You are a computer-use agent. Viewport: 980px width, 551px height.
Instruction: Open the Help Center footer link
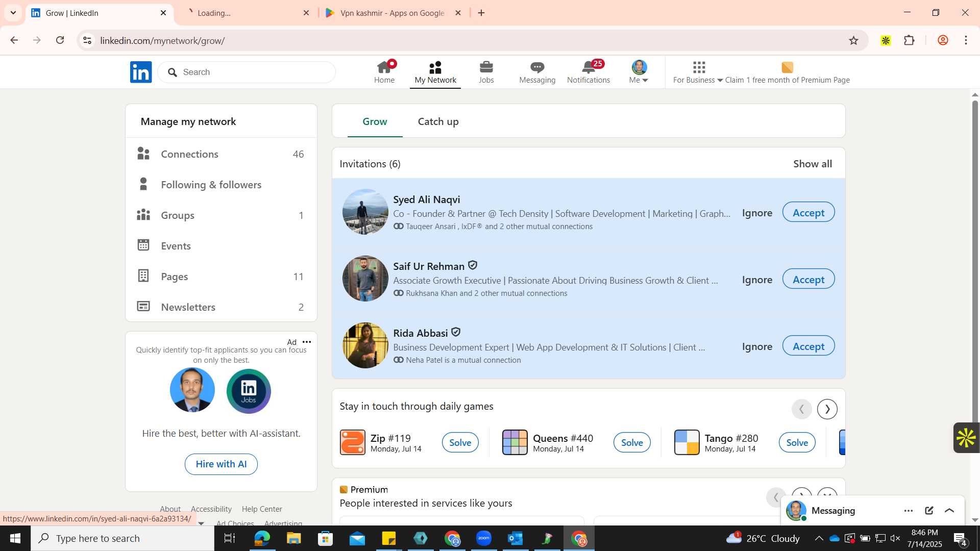(x=262, y=509)
